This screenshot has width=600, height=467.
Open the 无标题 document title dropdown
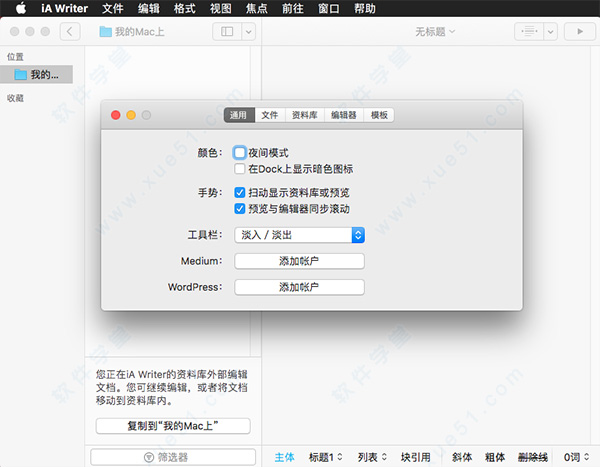click(435, 31)
